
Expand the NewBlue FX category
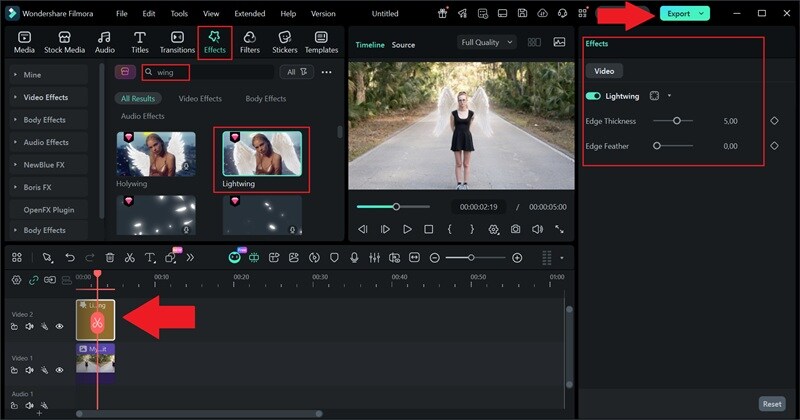(15, 165)
